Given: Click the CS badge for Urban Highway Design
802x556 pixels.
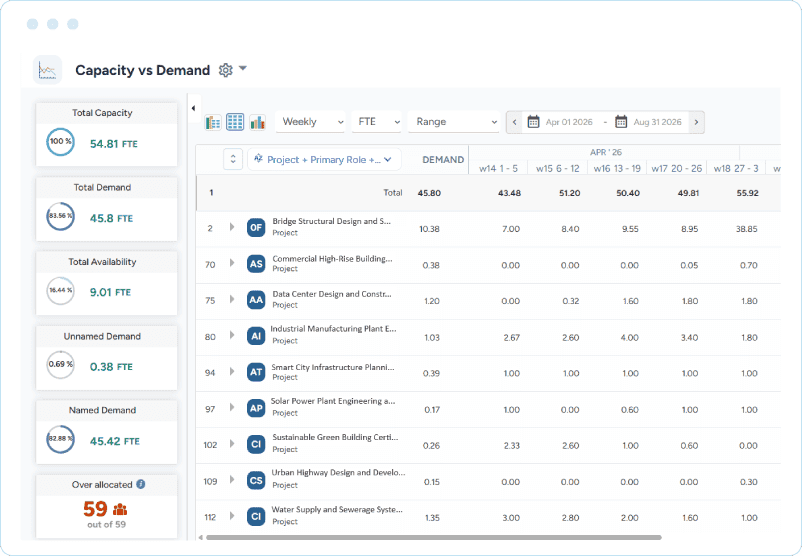Looking at the screenshot, I should point(256,480).
